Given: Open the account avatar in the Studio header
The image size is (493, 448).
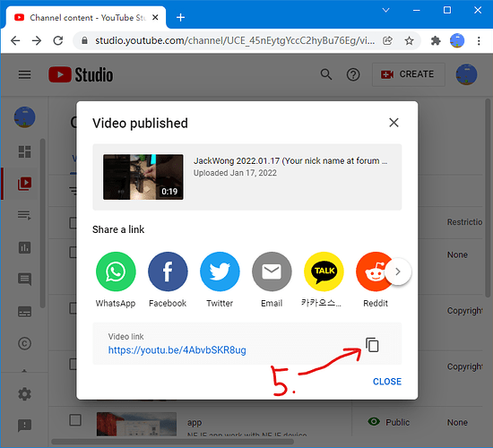Looking at the screenshot, I should [466, 74].
